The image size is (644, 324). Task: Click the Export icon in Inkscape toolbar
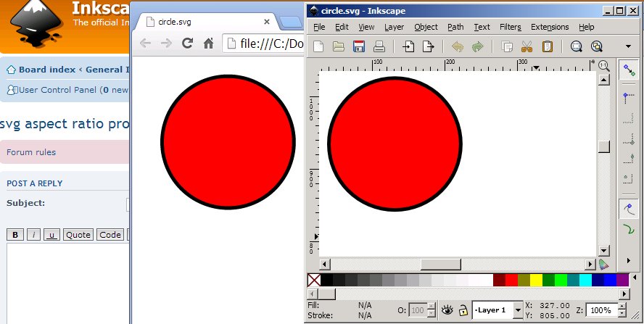[429, 46]
